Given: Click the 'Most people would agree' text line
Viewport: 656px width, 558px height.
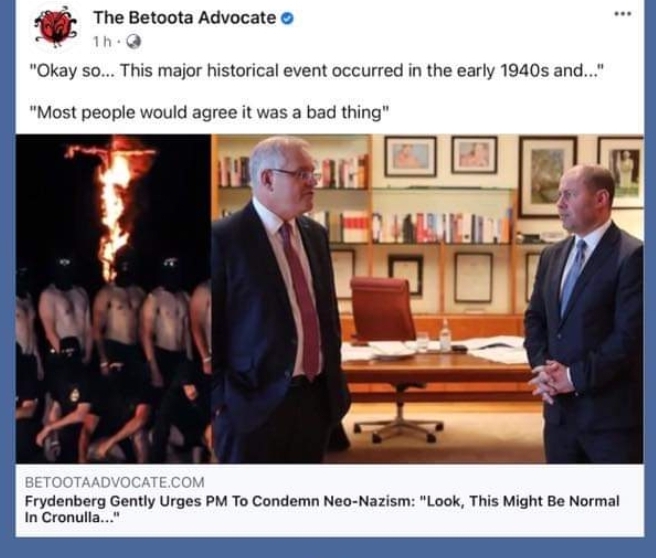Looking at the screenshot, I should click(209, 112).
